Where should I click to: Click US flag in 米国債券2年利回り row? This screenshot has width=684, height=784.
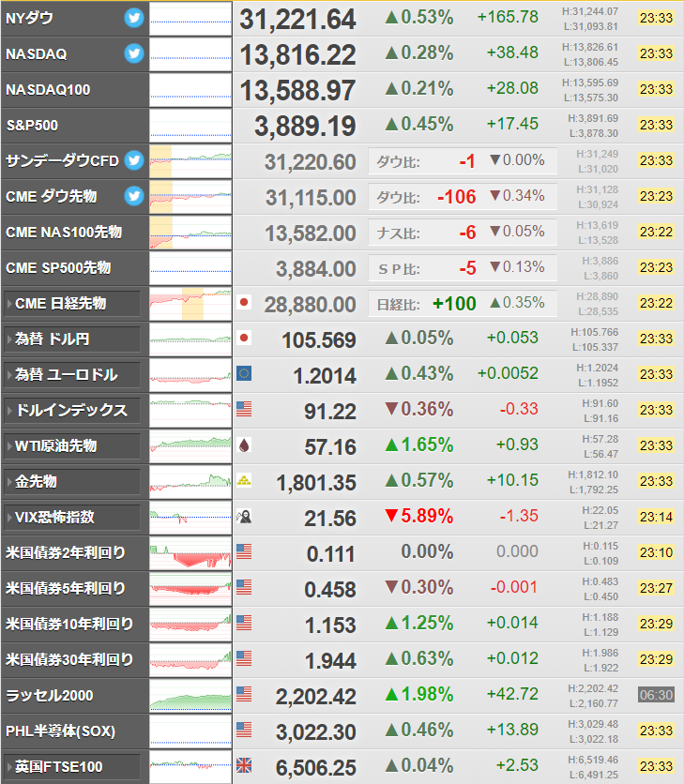pos(244,551)
